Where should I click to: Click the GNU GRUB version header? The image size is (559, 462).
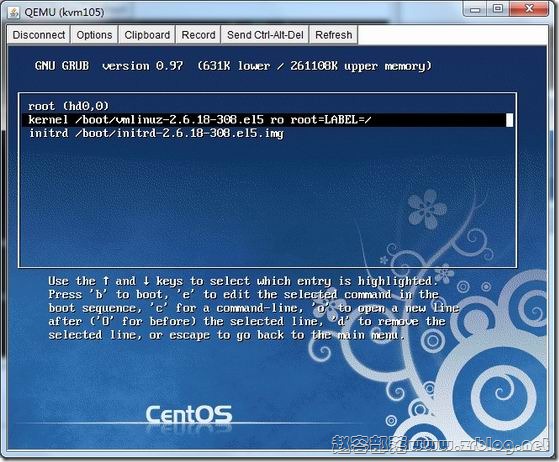[233, 66]
